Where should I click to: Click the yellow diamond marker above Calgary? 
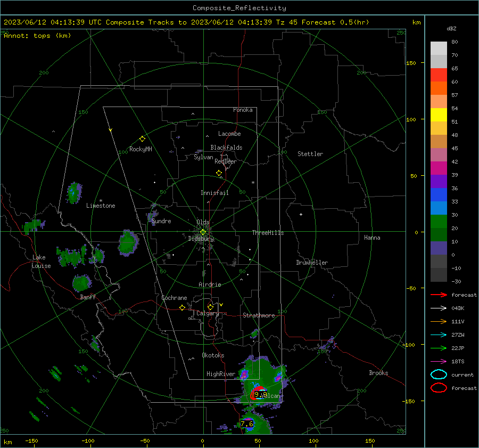point(210,307)
